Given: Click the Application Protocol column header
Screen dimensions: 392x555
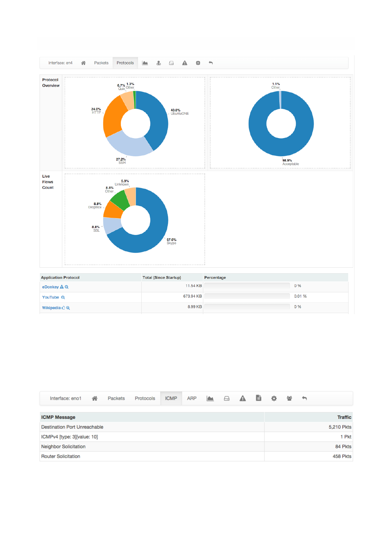Looking at the screenshot, I should (60, 277).
